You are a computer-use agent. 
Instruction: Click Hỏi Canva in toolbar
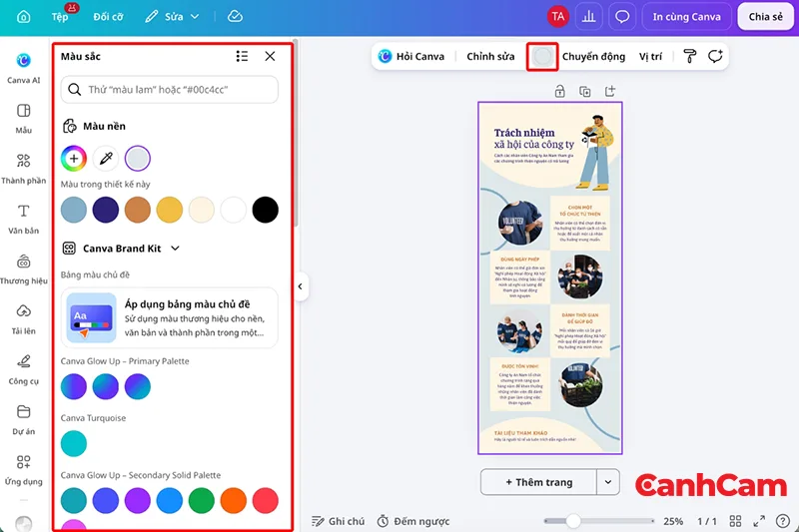[411, 57]
